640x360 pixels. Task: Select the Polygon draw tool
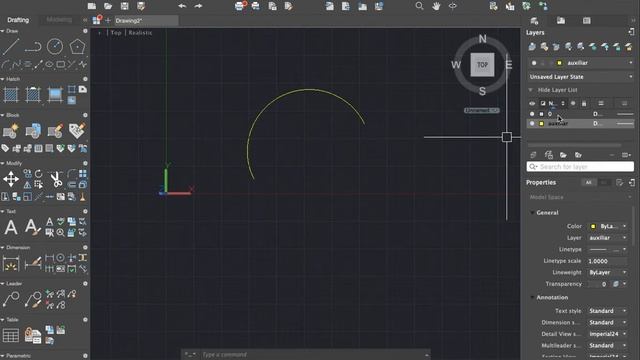click(x=77, y=47)
